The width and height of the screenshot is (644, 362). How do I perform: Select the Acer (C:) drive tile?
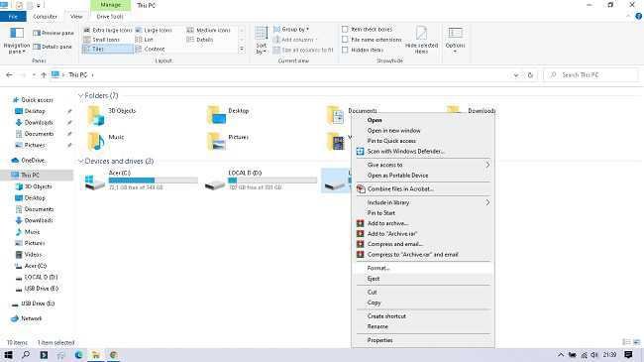coord(140,181)
